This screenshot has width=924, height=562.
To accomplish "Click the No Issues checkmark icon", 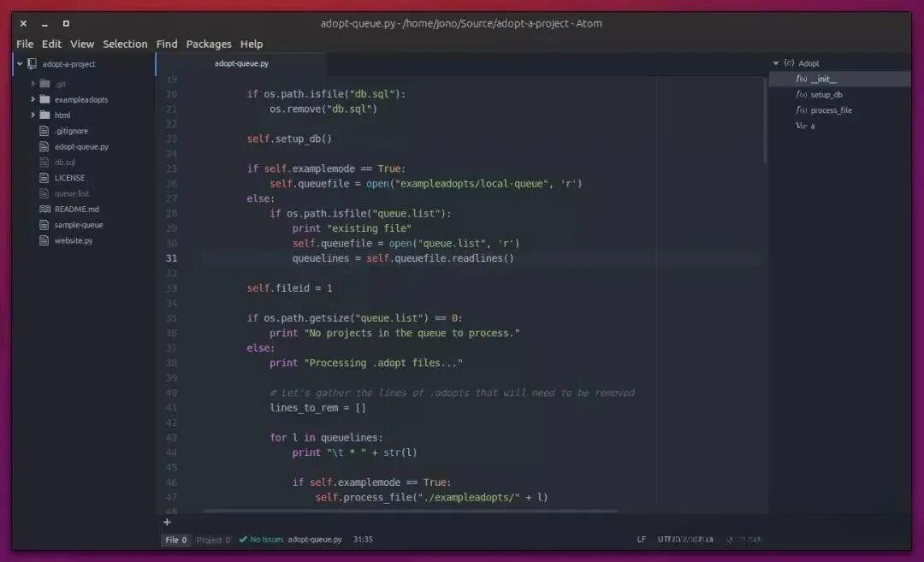I will [243, 539].
